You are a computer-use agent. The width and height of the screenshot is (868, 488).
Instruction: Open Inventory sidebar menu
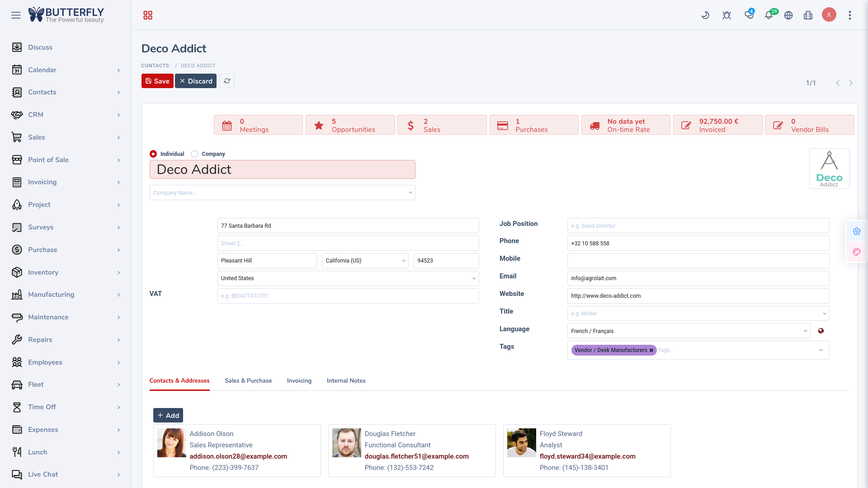[x=66, y=272]
